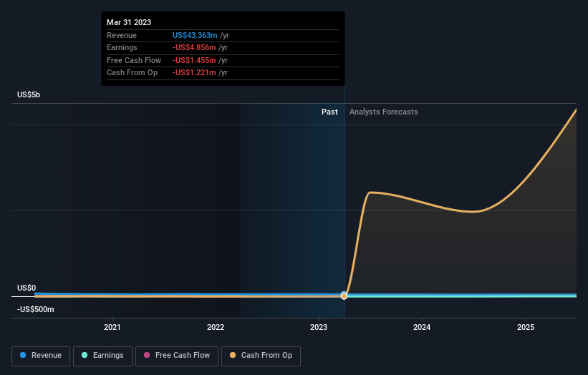Image resolution: width=588 pixels, height=375 pixels.
Task: Click the 2022 x-axis label
Action: coord(216,327)
